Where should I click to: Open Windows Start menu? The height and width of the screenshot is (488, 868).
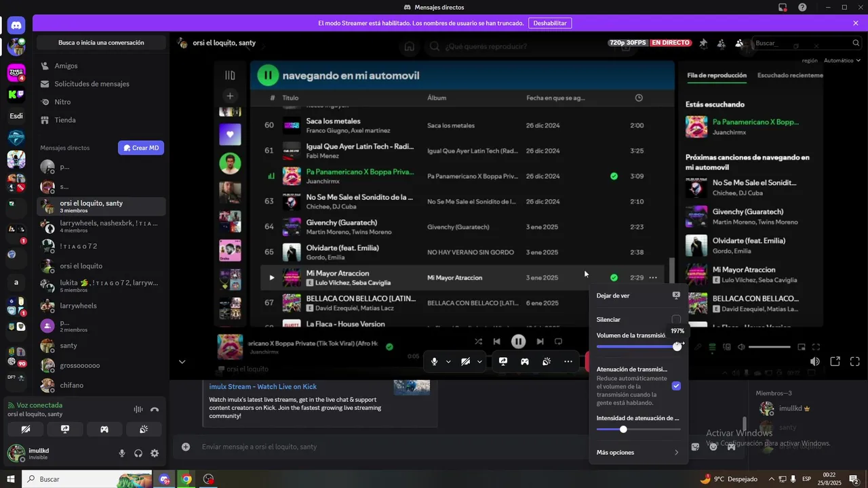click(11, 479)
